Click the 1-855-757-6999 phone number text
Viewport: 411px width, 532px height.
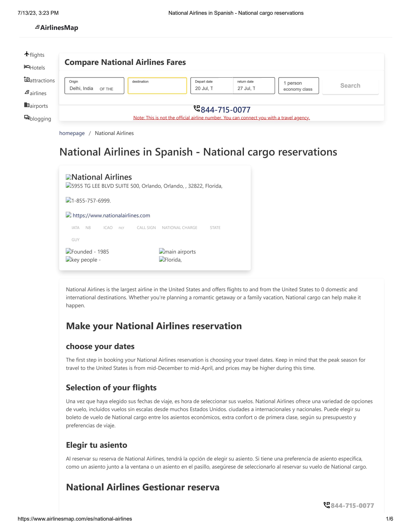coord(91,201)
